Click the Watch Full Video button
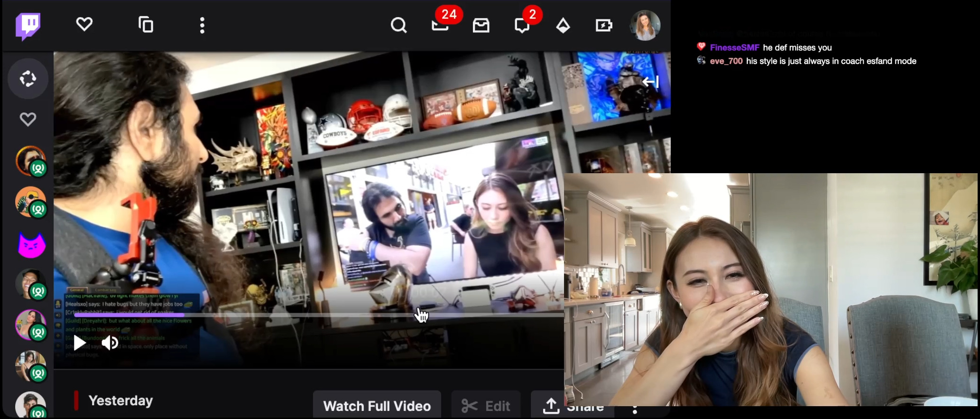 (x=377, y=406)
